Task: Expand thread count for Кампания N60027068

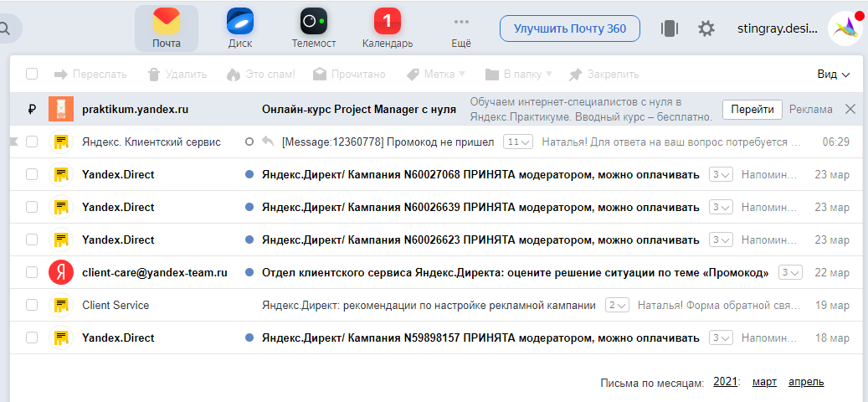Action: pyautogui.click(x=722, y=174)
